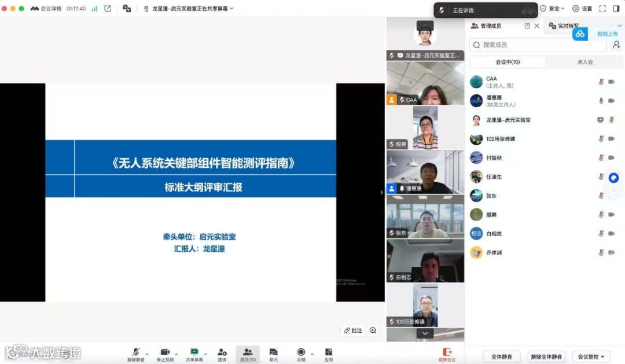The width and height of the screenshot is (625, 364).
Task: Toggle CAA microphone in member list
Action: [601, 82]
